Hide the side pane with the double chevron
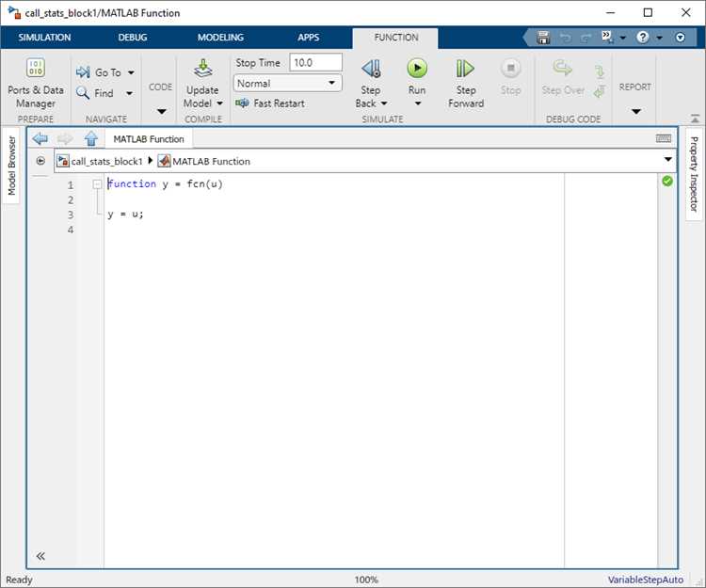The height and width of the screenshot is (588, 706). point(40,557)
